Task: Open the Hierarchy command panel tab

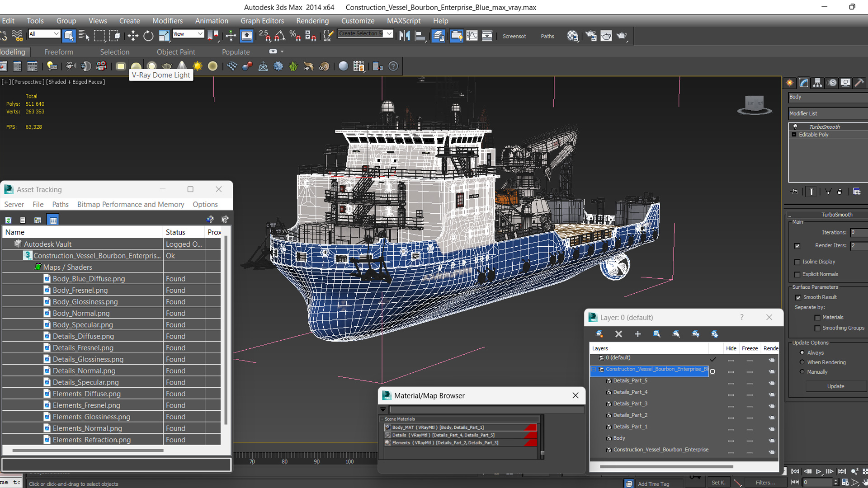Action: point(817,83)
